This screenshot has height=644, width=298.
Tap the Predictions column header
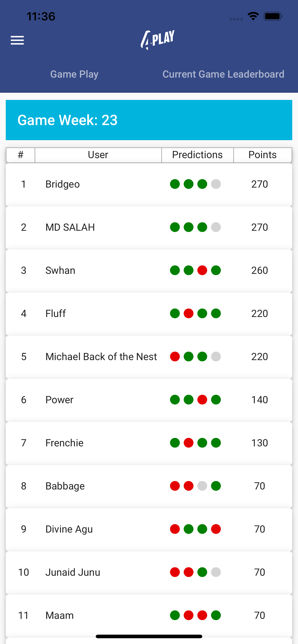[x=197, y=155]
